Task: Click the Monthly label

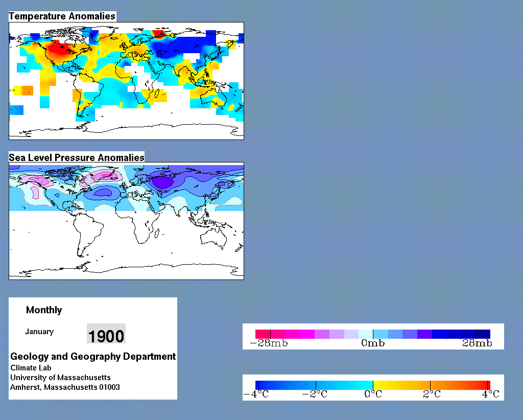Action: 44,310
